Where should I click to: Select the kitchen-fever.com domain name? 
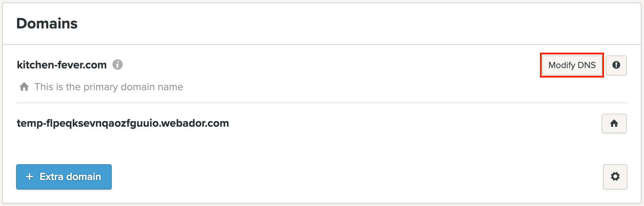click(x=62, y=65)
